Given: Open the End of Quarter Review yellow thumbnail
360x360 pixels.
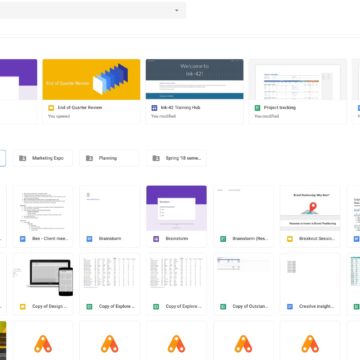Looking at the screenshot, I should pos(91,79).
